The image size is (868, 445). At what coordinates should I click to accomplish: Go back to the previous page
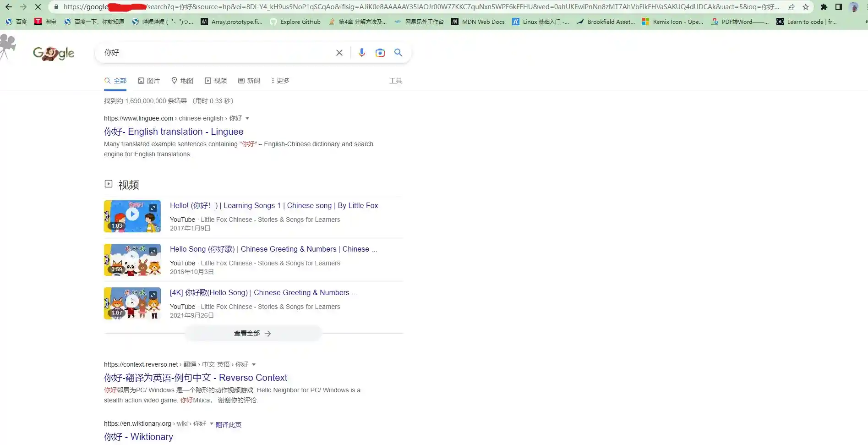(x=9, y=7)
